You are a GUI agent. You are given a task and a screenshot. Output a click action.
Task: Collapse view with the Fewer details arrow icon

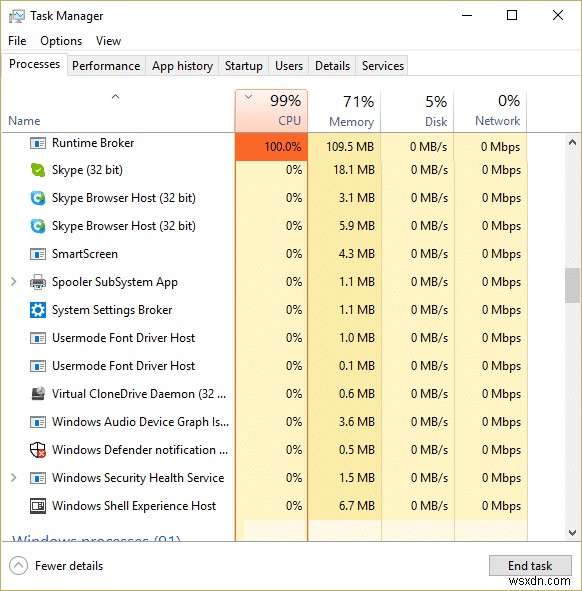pyautogui.click(x=18, y=566)
